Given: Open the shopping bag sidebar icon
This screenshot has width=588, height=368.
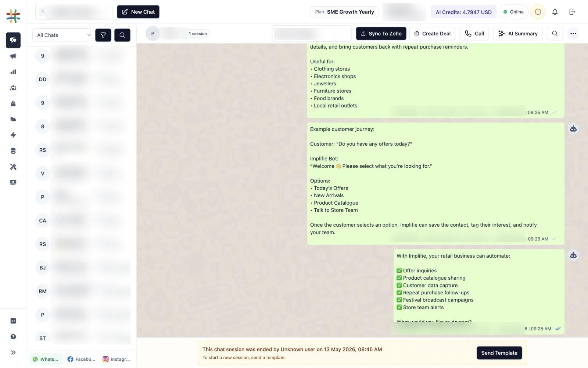Looking at the screenshot, I should point(13,103).
